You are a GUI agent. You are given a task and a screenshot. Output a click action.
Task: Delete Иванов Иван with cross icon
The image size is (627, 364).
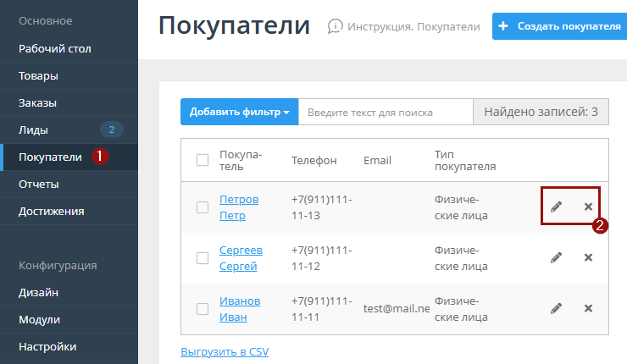(x=588, y=308)
